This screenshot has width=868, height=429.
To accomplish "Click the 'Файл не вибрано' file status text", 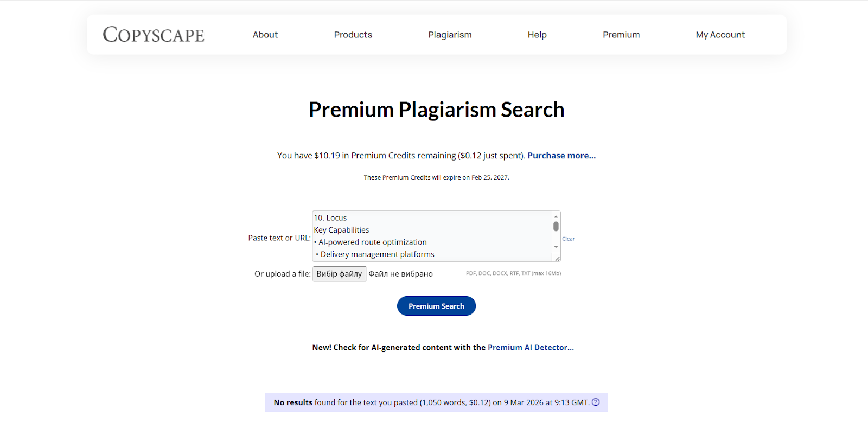I will 401,274.
